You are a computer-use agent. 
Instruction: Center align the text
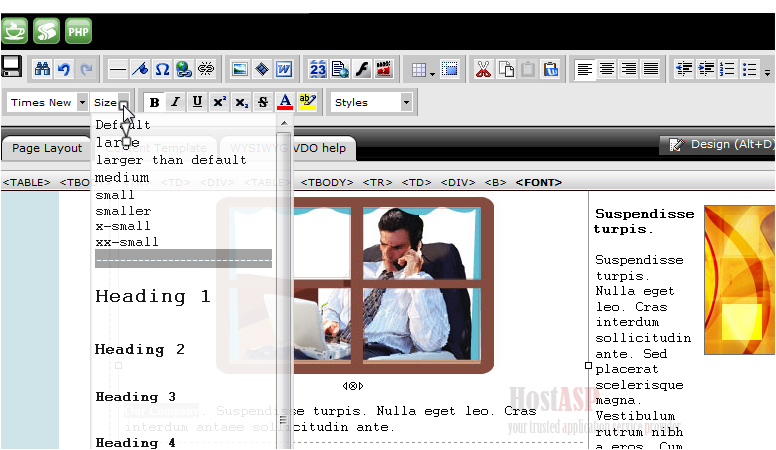pos(607,69)
